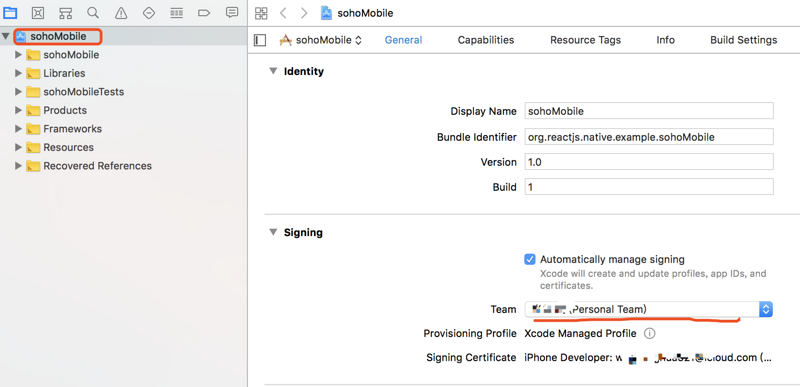
Task: Open the Project navigator folder icon
Action: tap(10, 13)
